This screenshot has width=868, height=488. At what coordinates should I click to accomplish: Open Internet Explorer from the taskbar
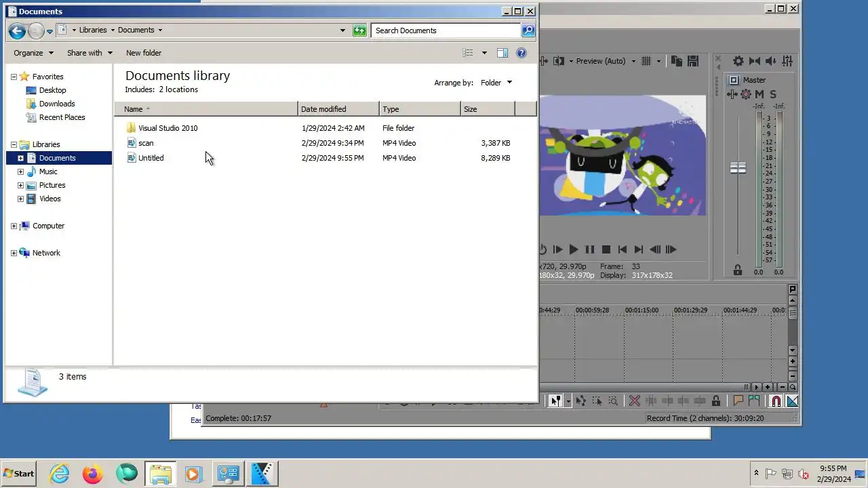(x=60, y=474)
